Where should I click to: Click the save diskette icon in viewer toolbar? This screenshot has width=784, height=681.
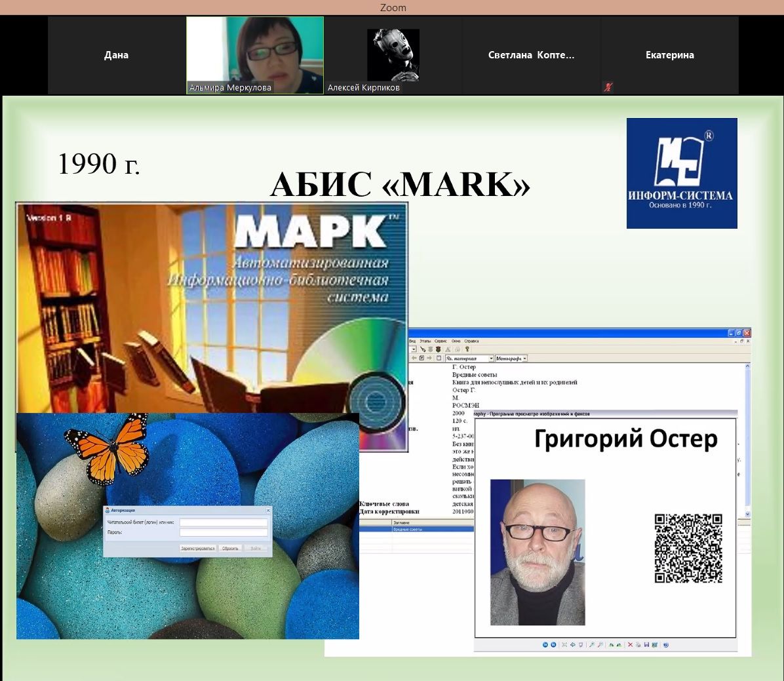[x=646, y=645]
